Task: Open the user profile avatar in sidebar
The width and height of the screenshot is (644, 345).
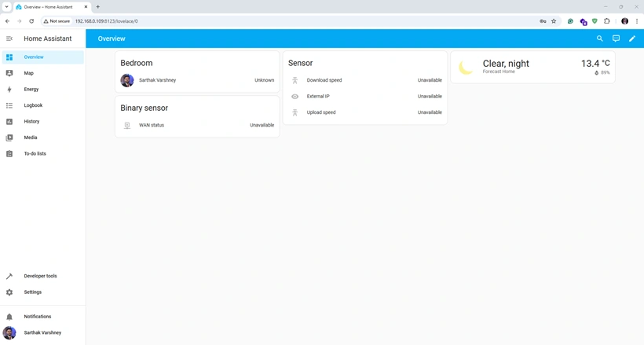Action: (x=9, y=332)
